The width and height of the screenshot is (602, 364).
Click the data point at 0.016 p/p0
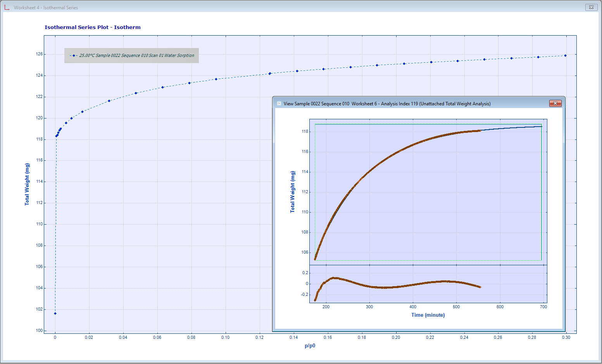pos(82,112)
